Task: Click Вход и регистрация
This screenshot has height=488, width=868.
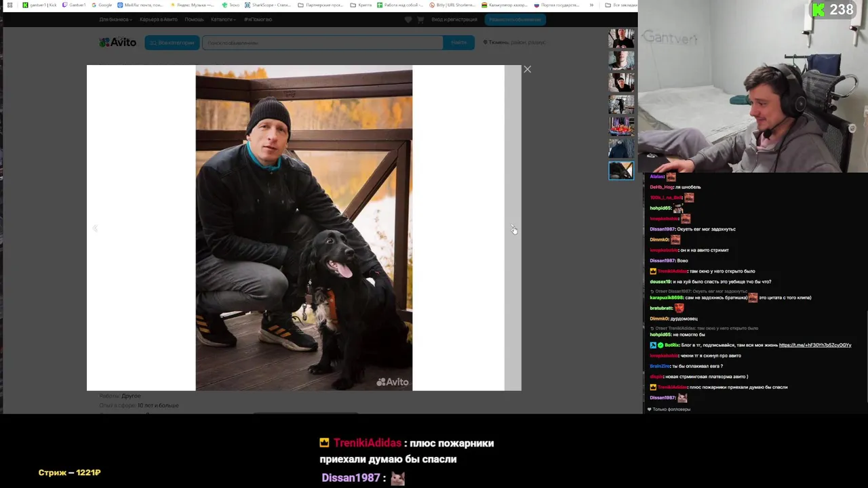Action: click(454, 19)
